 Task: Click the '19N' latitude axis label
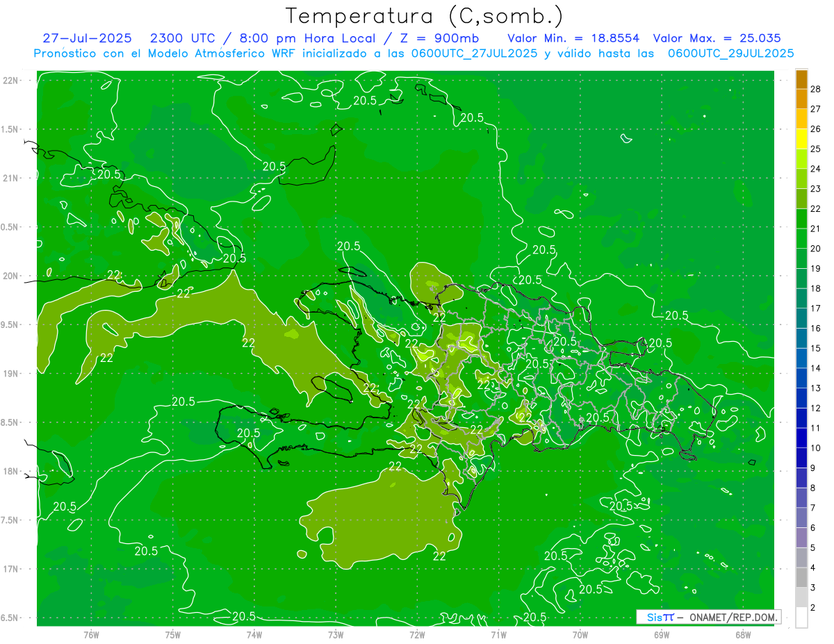point(11,374)
